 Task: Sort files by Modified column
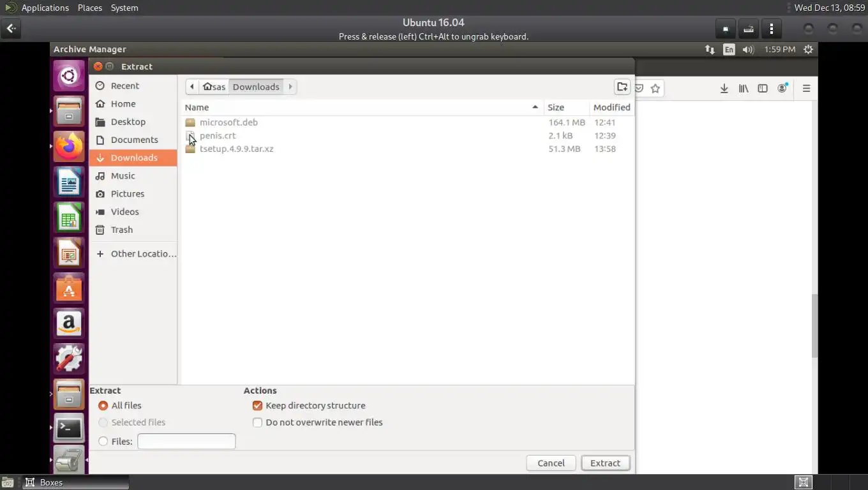pos(611,107)
